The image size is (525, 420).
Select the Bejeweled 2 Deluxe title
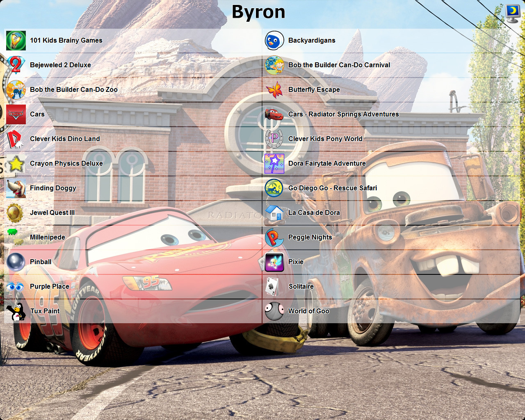[60, 65]
